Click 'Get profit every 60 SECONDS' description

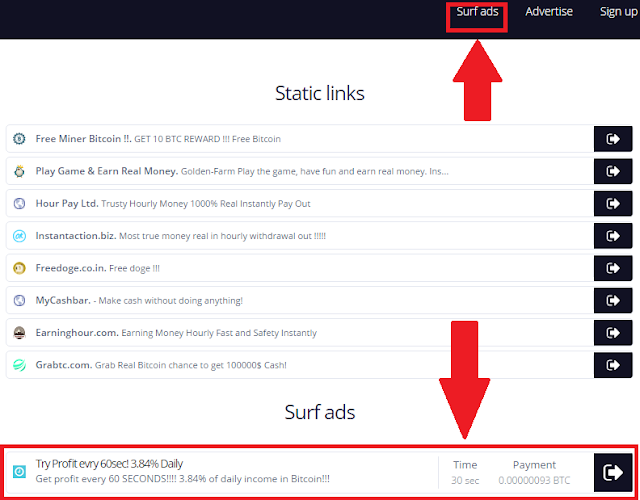[x=182, y=479]
